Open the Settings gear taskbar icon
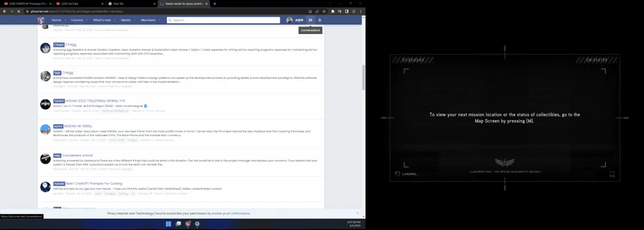644x230 pixels. [197, 224]
